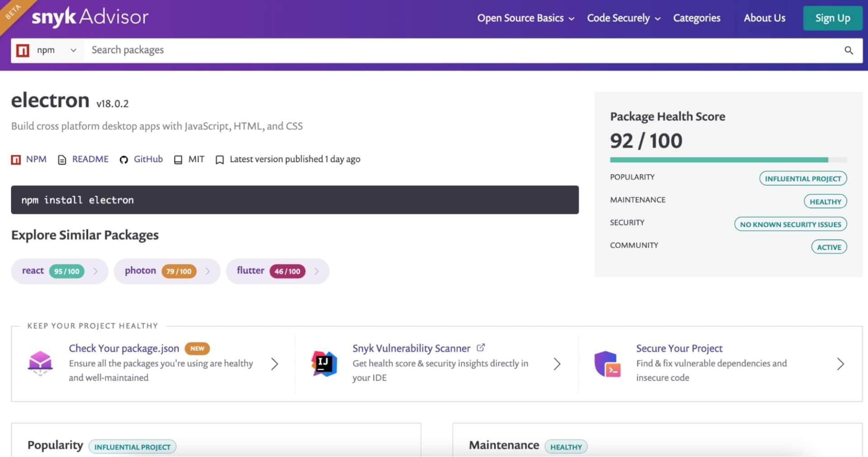
Task: Click the package.json box icon
Action: 40,364
